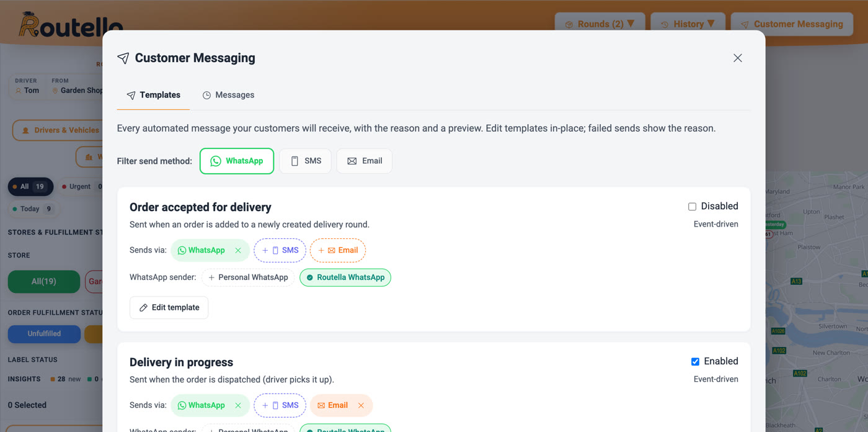
Task: Open the Messages tab
Action: pyautogui.click(x=228, y=95)
